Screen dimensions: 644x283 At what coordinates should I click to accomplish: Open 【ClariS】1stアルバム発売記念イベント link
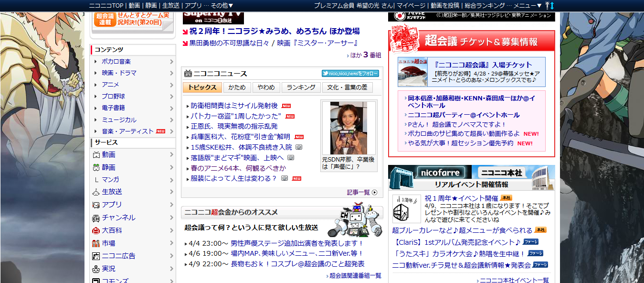[456, 242]
